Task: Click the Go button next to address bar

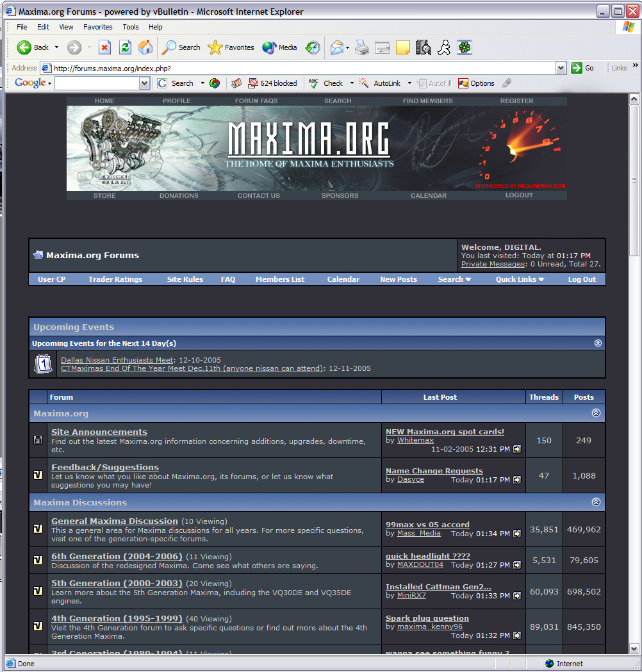Action: (x=582, y=68)
